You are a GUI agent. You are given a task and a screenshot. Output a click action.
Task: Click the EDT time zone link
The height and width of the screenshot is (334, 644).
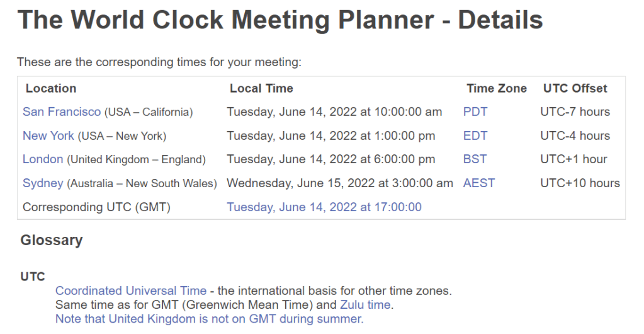point(475,135)
